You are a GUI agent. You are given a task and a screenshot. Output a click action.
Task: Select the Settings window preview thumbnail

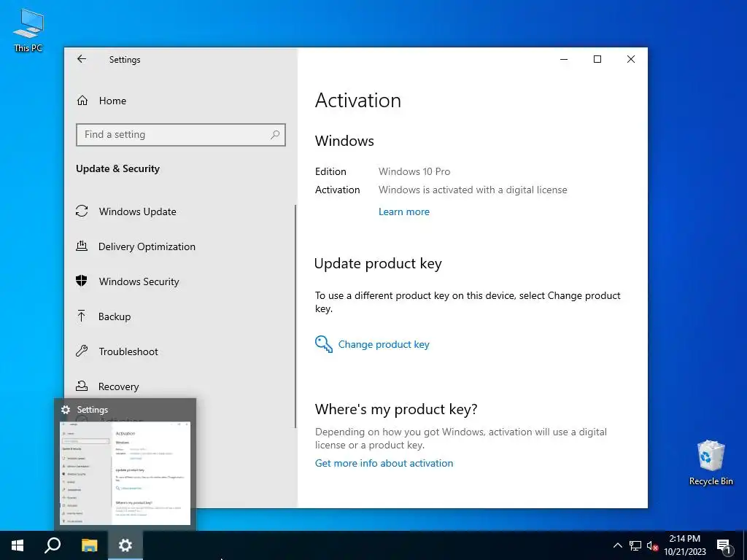tap(125, 473)
